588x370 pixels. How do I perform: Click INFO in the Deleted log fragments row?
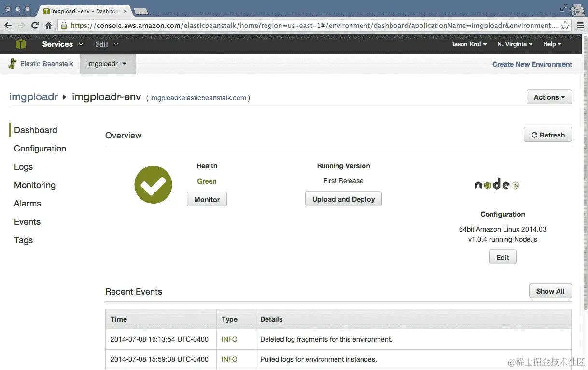tap(229, 339)
